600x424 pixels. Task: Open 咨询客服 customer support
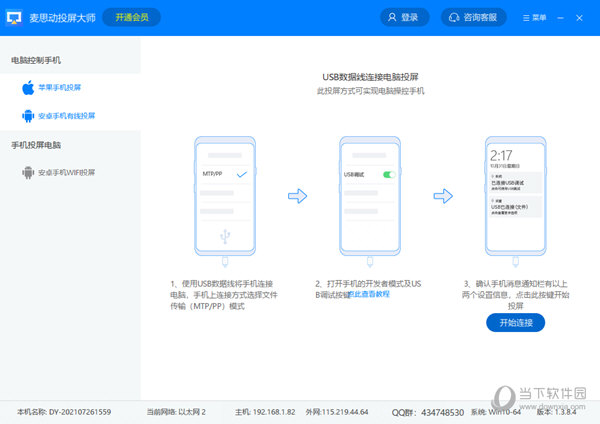click(x=473, y=17)
